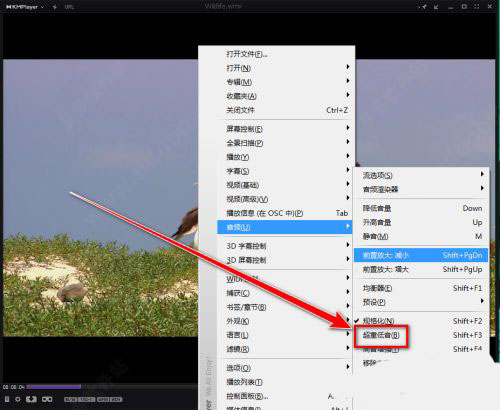Click the VR goggles icon

click(47, 399)
